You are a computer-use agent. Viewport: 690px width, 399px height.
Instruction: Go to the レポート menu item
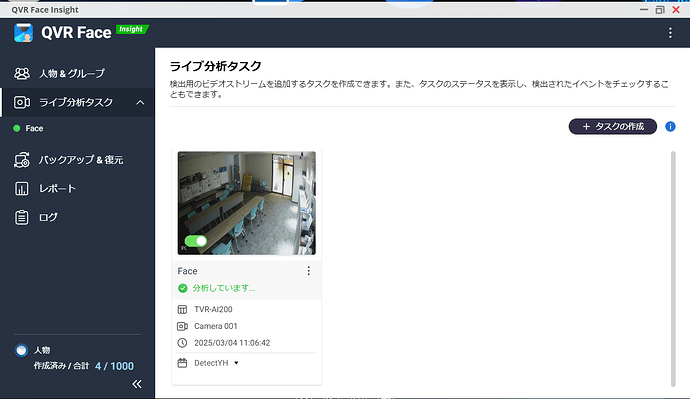tap(57, 189)
